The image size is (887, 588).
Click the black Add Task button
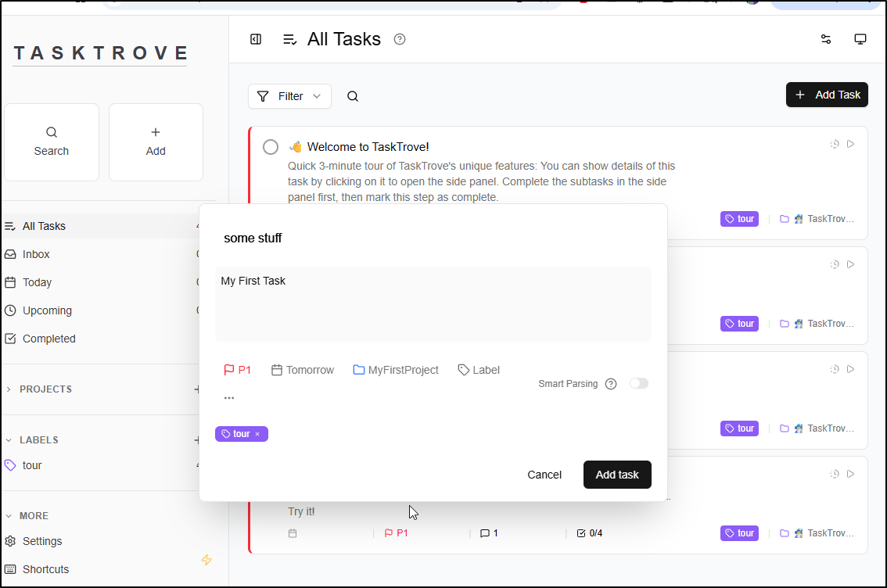pos(827,95)
